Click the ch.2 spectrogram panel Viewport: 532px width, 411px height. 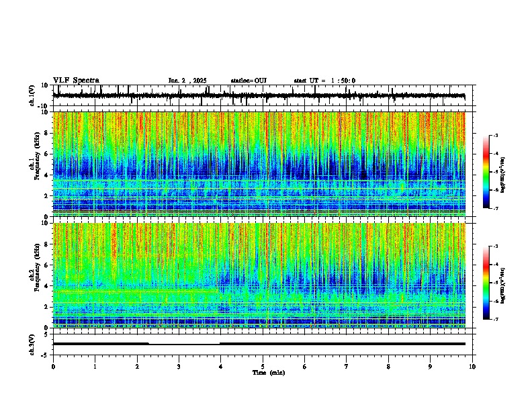(259, 275)
